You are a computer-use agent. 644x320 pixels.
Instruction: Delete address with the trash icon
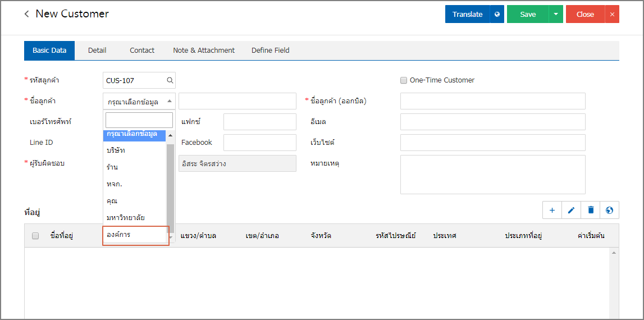coord(591,210)
